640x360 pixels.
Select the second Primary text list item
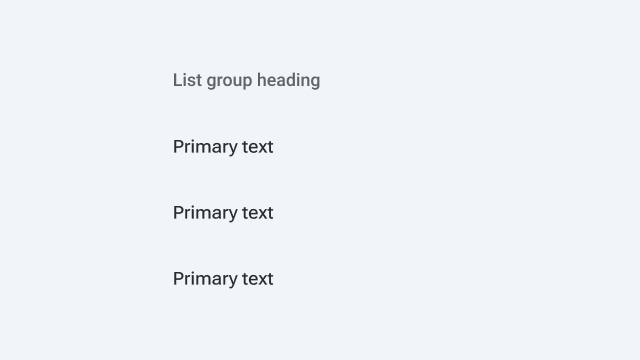point(223,213)
